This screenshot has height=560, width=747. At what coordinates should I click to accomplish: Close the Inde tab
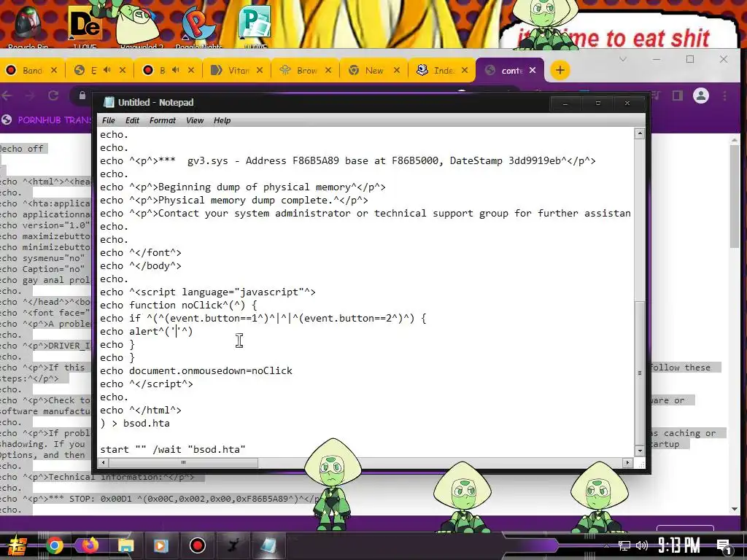point(465,70)
